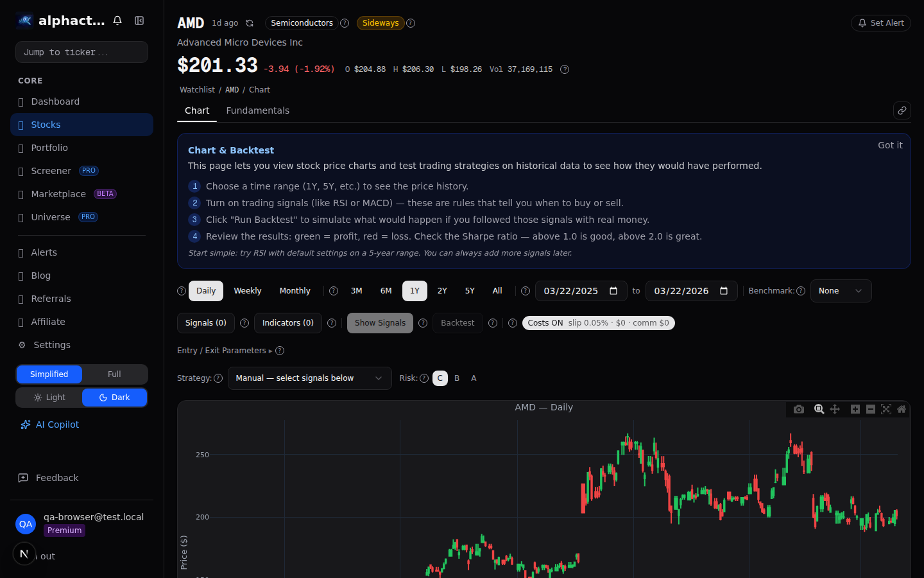Image resolution: width=924 pixels, height=578 pixels.
Task: Select the pan tool in the chart toolbar
Action: tap(835, 409)
